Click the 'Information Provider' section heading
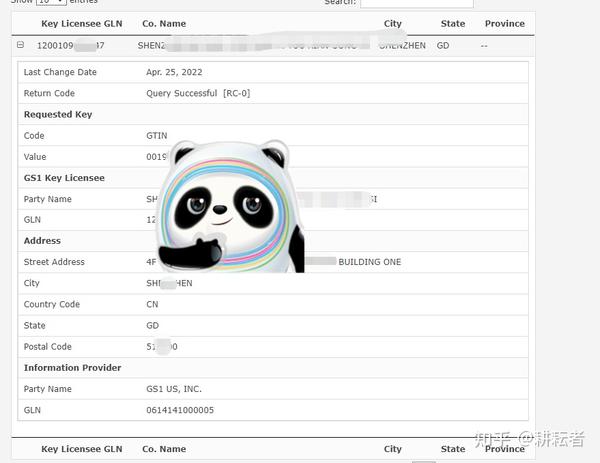This screenshot has width=600, height=463. pyautogui.click(x=72, y=368)
